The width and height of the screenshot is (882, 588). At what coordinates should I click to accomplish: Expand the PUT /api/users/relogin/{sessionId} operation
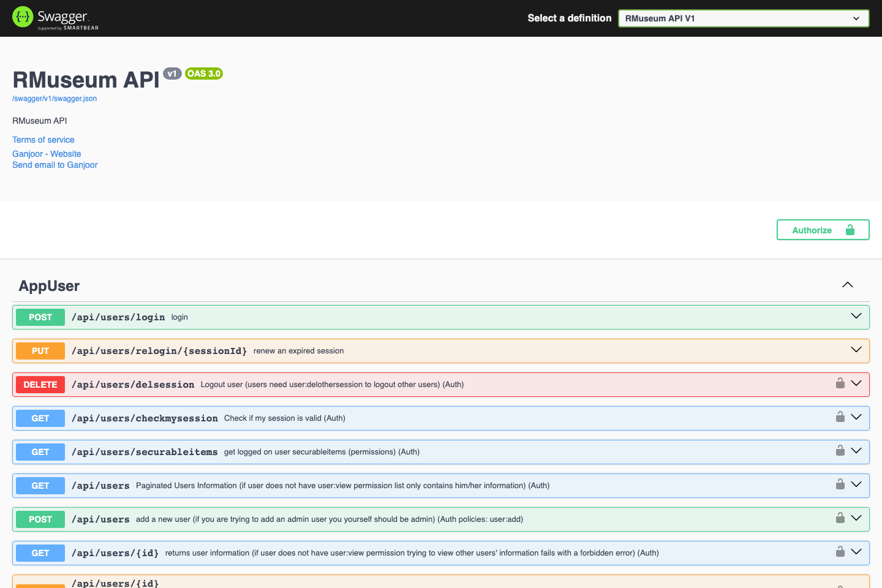click(856, 350)
